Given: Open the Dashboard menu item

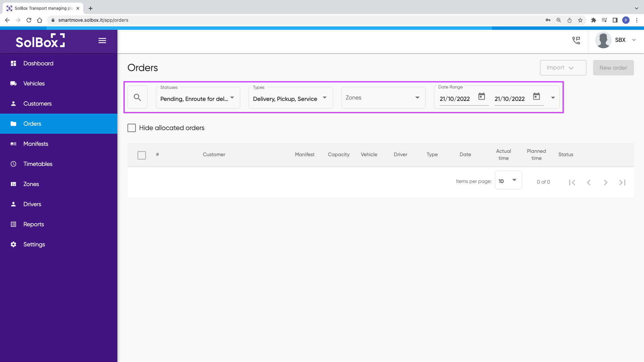Looking at the screenshot, I should (x=59, y=63).
